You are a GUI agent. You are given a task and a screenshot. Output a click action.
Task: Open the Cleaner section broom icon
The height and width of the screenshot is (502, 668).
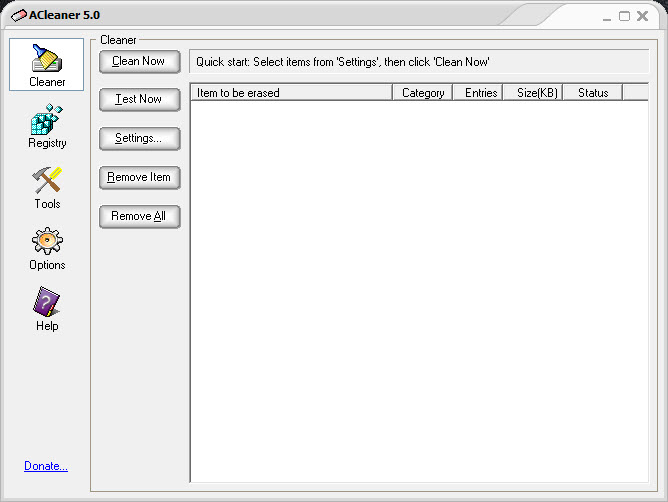[47, 58]
